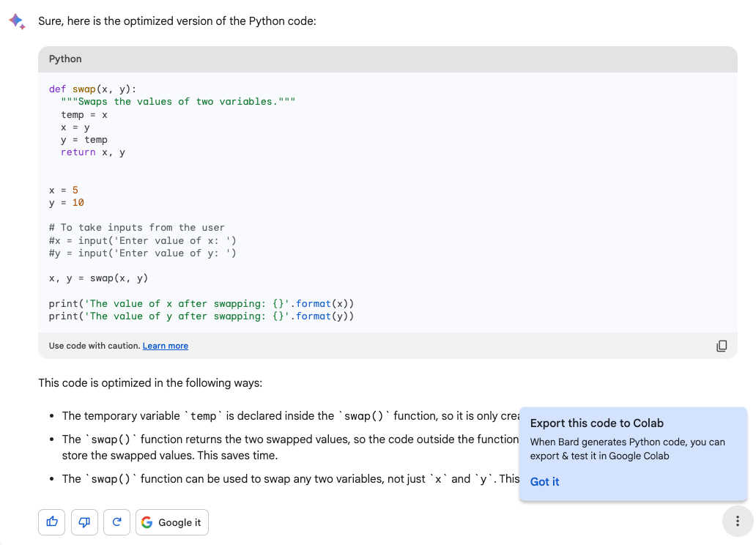Copy the Python code with the copy icon
756x545 pixels.
pos(722,346)
